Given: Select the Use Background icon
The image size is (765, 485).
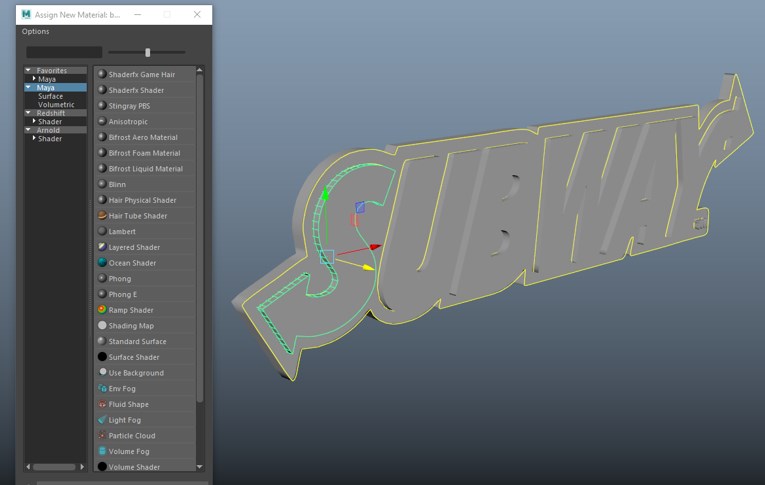Looking at the screenshot, I should [102, 372].
